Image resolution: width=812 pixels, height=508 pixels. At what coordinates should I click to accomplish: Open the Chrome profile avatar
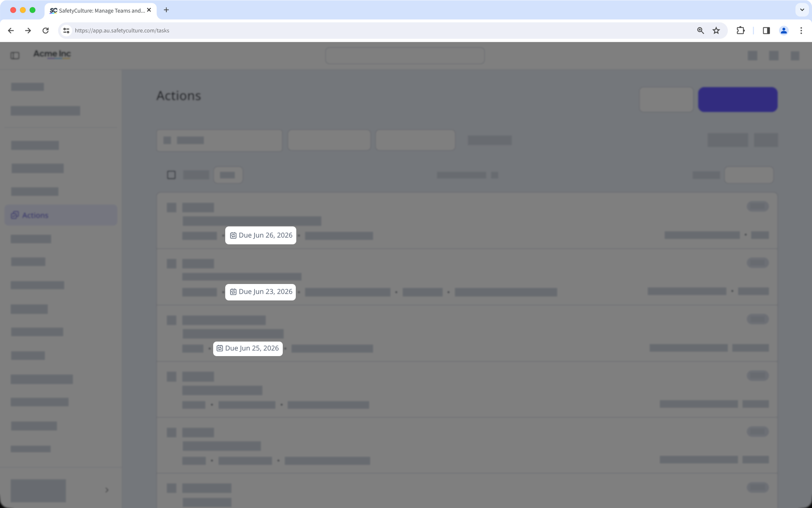tap(783, 30)
